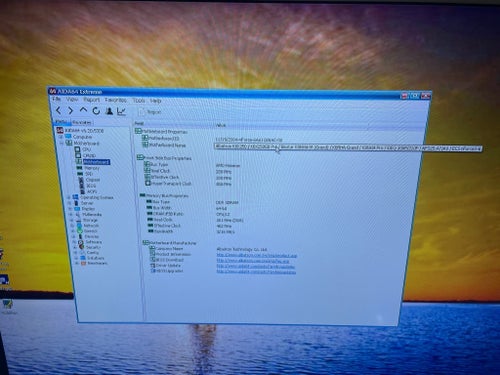Select the Motherboard Name row
The height and width of the screenshot is (375, 500).
click(x=167, y=145)
